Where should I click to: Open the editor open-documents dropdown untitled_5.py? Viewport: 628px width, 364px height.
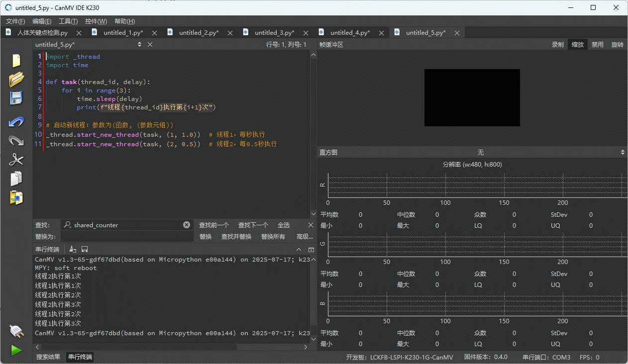pyautogui.click(x=89, y=45)
